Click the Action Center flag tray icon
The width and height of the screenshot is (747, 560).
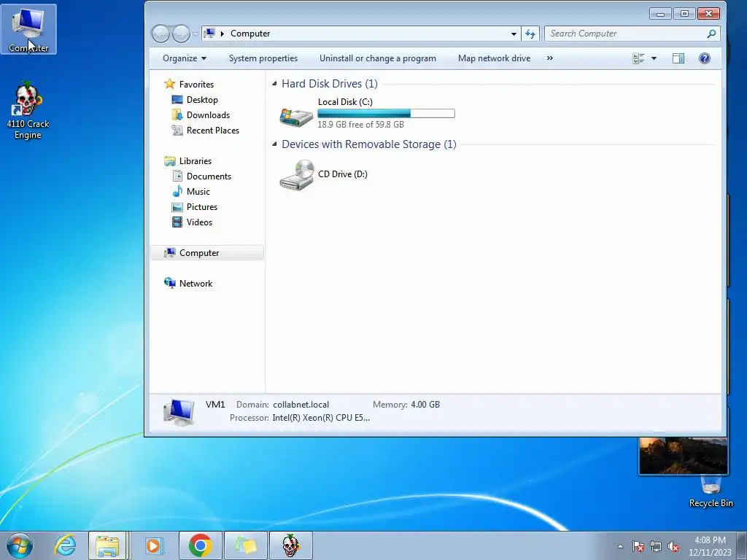tap(638, 547)
